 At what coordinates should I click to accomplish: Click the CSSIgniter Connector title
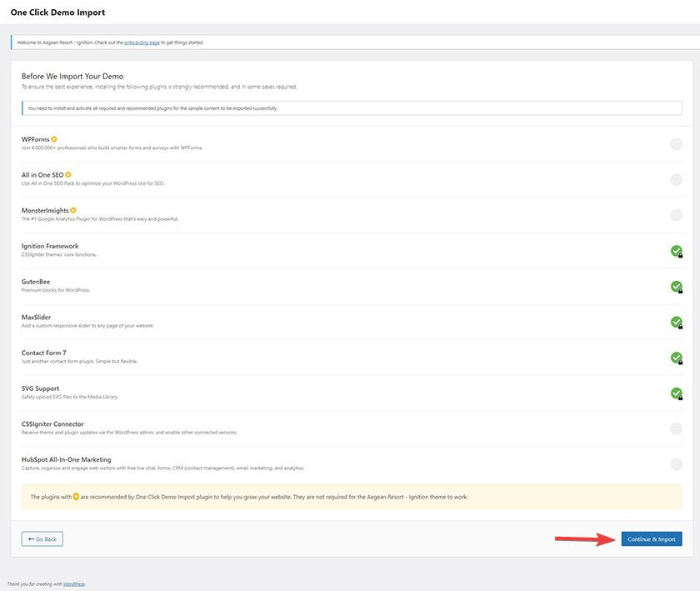click(52, 424)
